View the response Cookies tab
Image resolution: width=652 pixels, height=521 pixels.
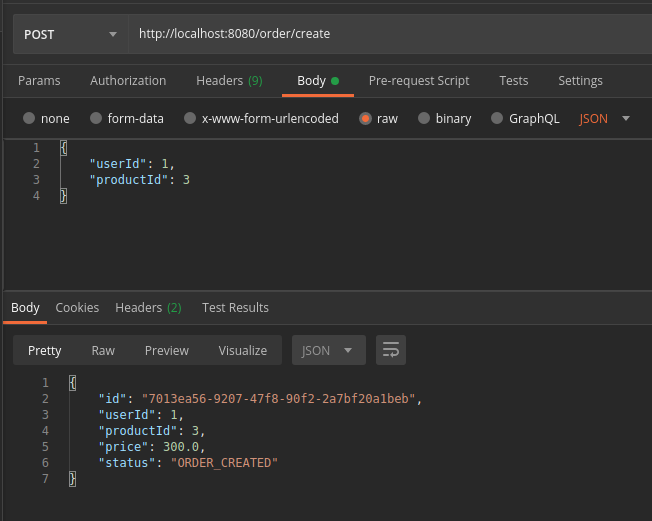tap(77, 307)
